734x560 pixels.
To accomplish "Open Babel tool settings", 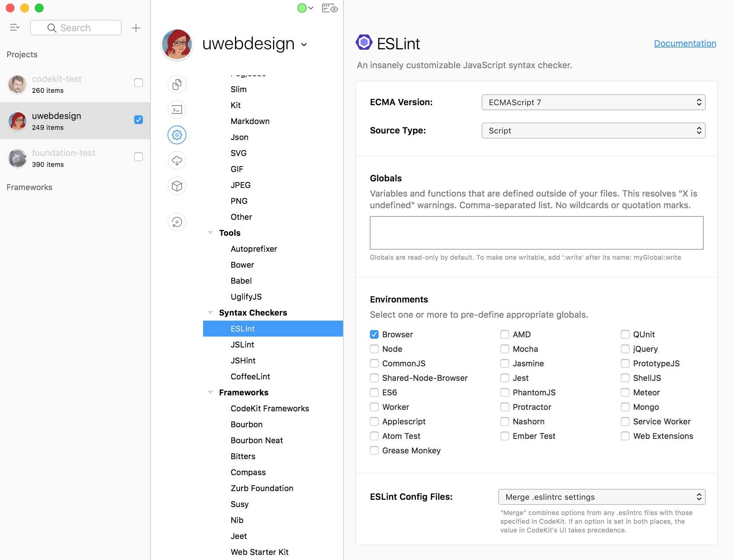I will point(241,281).
